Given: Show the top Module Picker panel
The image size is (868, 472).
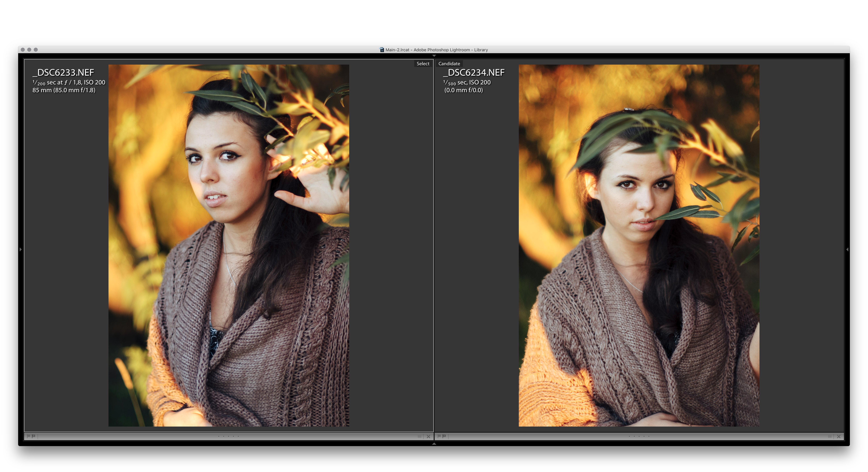Looking at the screenshot, I should (x=434, y=56).
